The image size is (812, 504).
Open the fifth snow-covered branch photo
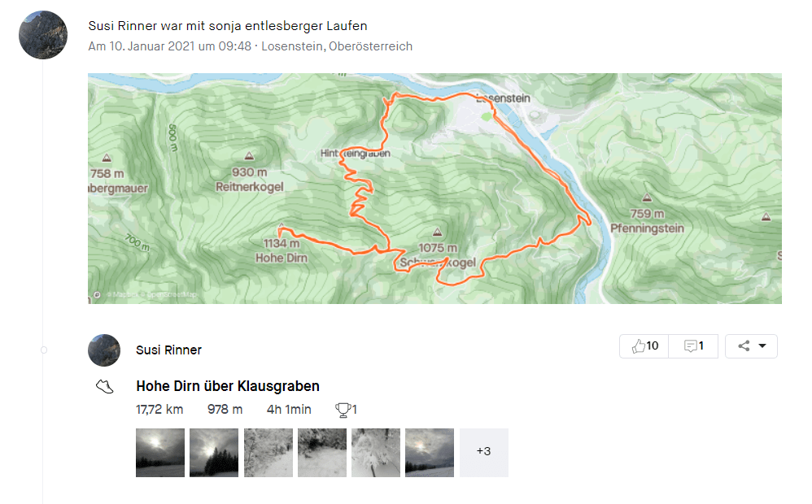376,452
